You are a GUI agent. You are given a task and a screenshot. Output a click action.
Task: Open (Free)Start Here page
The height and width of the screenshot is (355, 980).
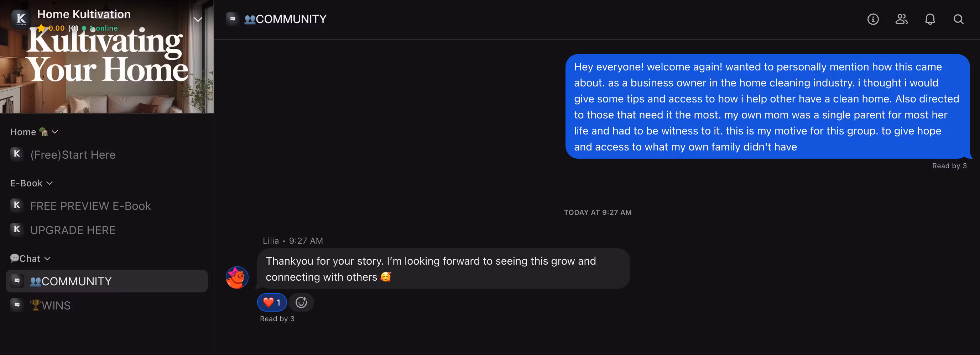73,155
